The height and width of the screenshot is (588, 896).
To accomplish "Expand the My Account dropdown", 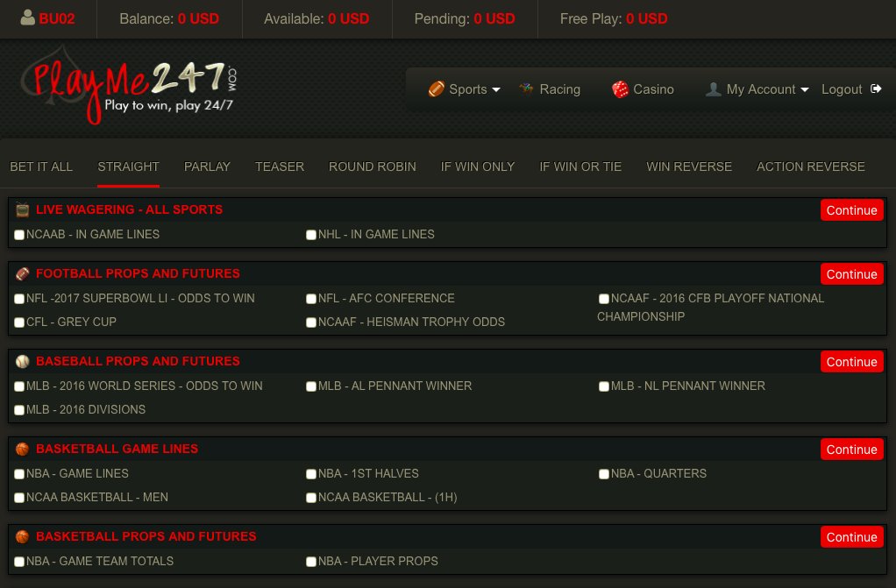I will point(757,89).
